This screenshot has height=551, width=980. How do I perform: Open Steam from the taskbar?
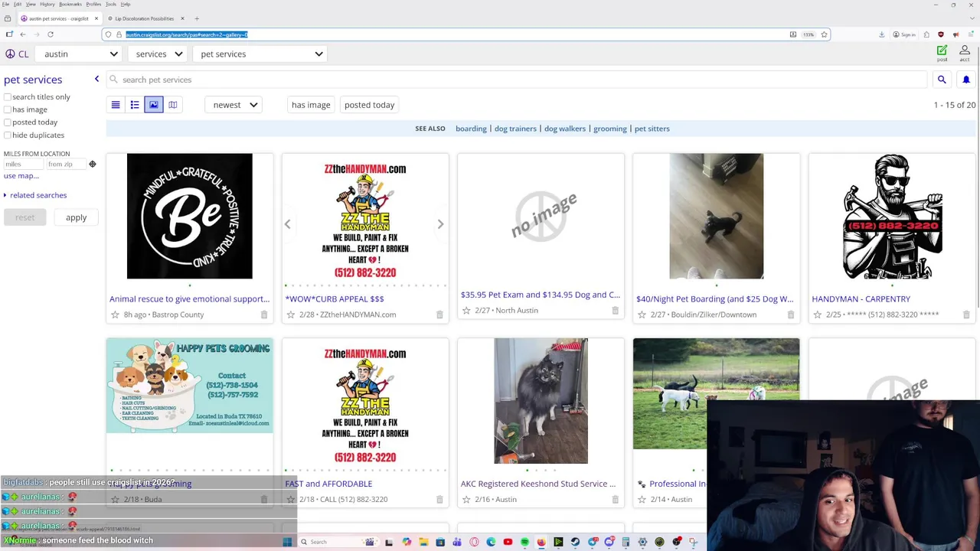pos(575,542)
